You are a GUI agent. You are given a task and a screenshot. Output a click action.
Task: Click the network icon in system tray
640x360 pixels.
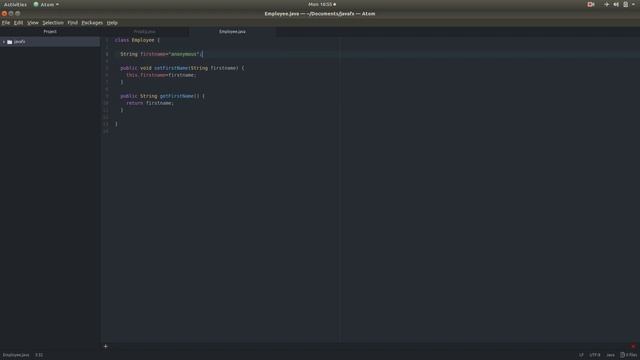[x=607, y=4]
